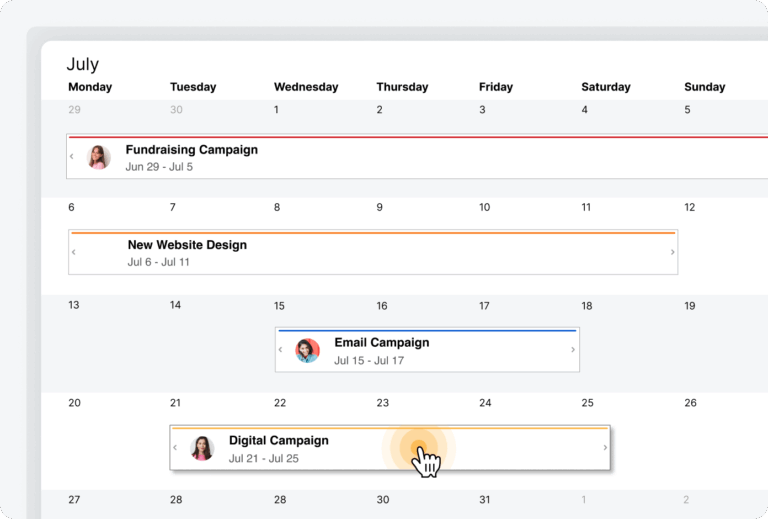Open the Digital Campaign event
Screen dimensions: 768x519
[390, 448]
